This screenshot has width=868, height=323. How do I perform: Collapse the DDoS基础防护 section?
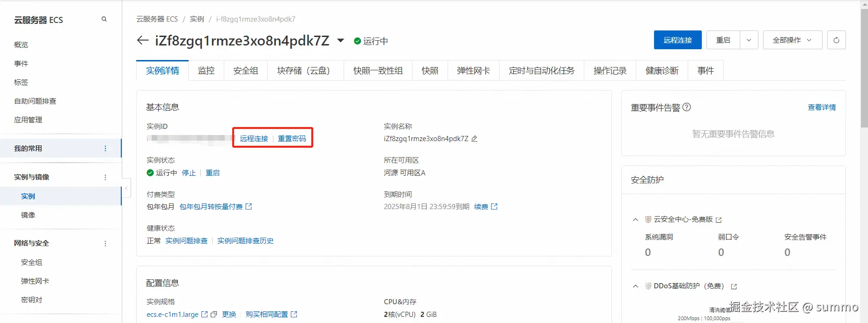coord(635,286)
